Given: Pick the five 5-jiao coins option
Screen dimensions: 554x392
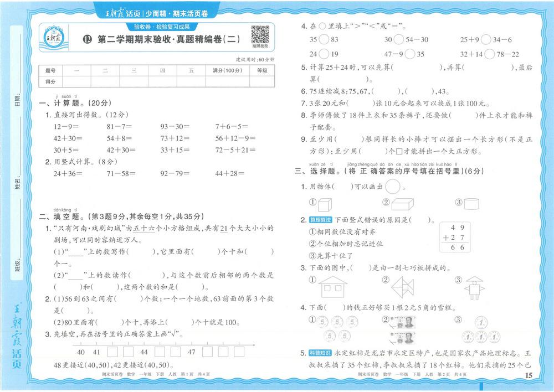Looking at the screenshot, I should tap(337, 328).
